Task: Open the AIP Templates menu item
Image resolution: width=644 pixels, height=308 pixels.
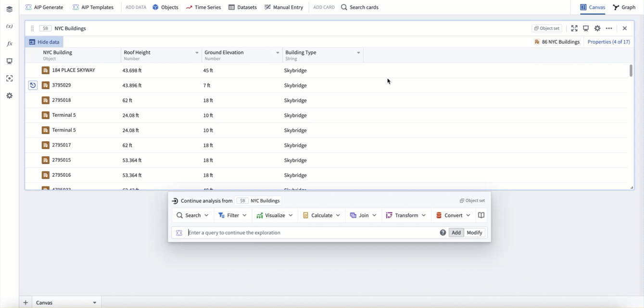Action: 93,7
